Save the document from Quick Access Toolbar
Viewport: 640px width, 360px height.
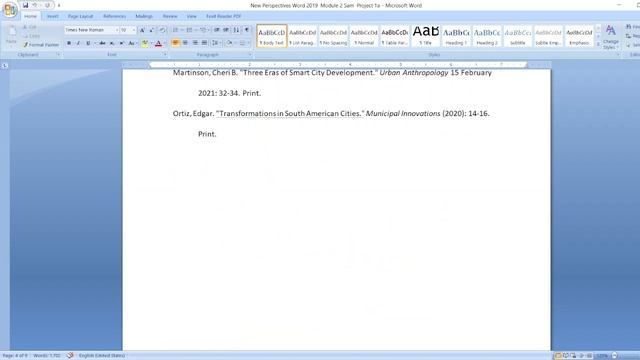25,5
